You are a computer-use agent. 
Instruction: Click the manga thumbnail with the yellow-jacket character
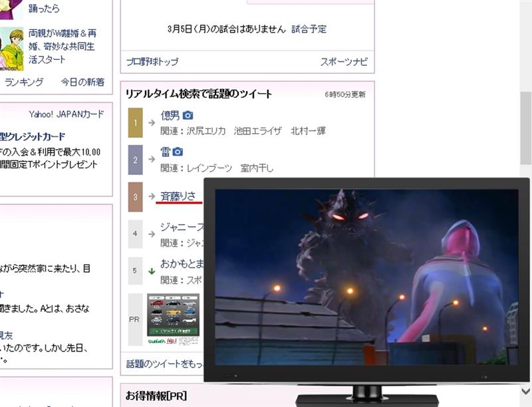pos(11,49)
